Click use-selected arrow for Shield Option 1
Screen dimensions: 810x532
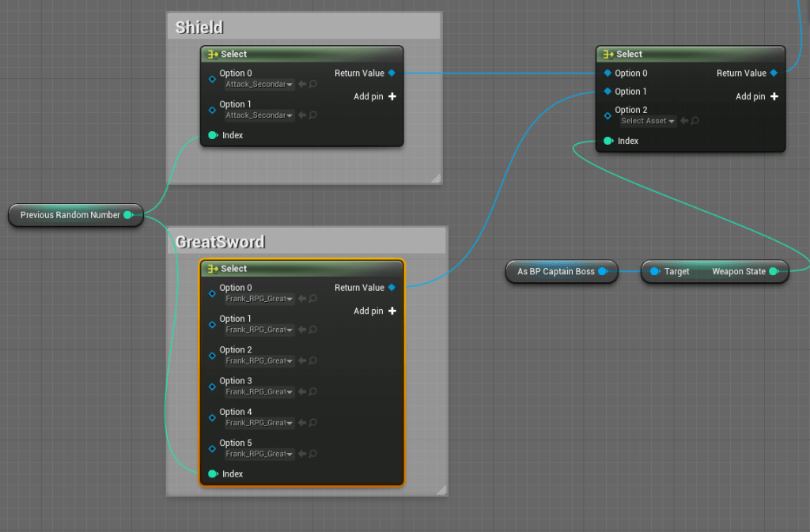coord(302,115)
